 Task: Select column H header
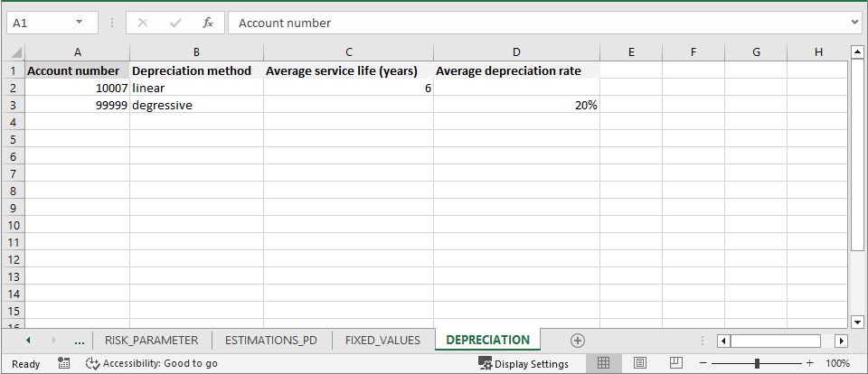[x=818, y=52]
